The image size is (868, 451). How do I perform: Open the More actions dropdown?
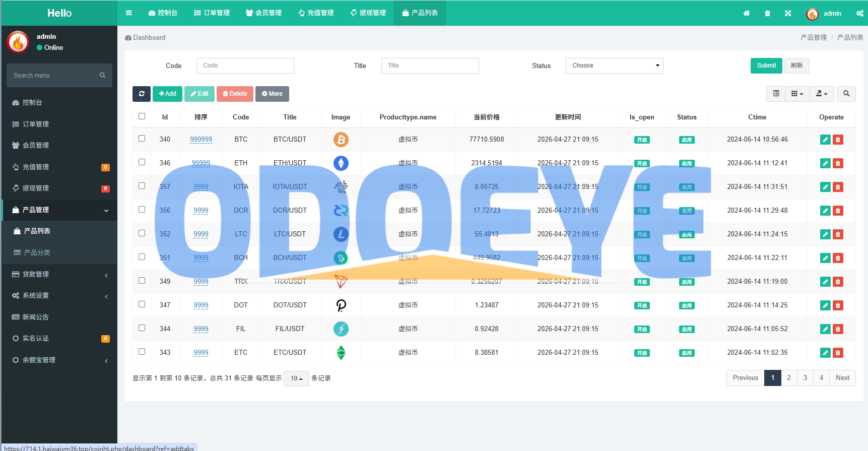[272, 94]
